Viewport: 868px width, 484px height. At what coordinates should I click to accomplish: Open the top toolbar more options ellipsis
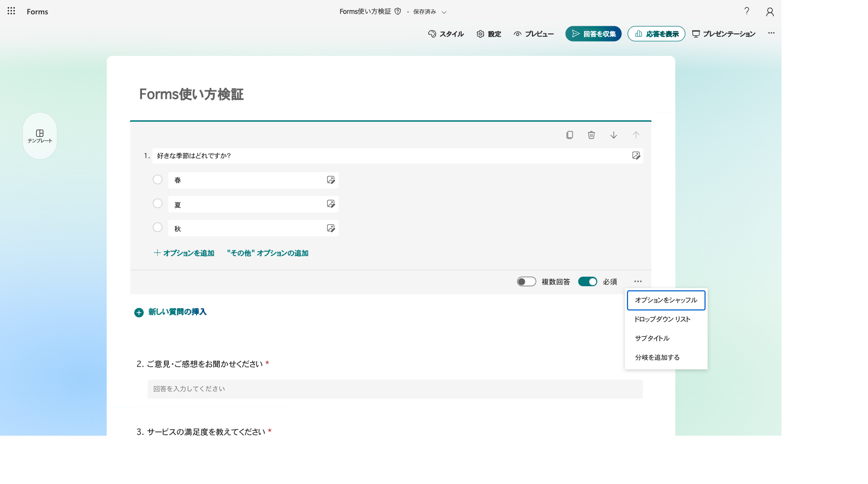point(771,33)
